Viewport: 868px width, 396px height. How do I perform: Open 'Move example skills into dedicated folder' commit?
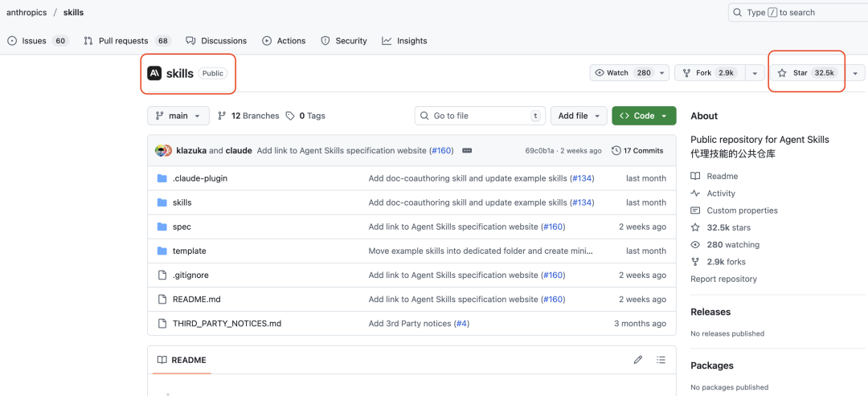pyautogui.click(x=481, y=251)
